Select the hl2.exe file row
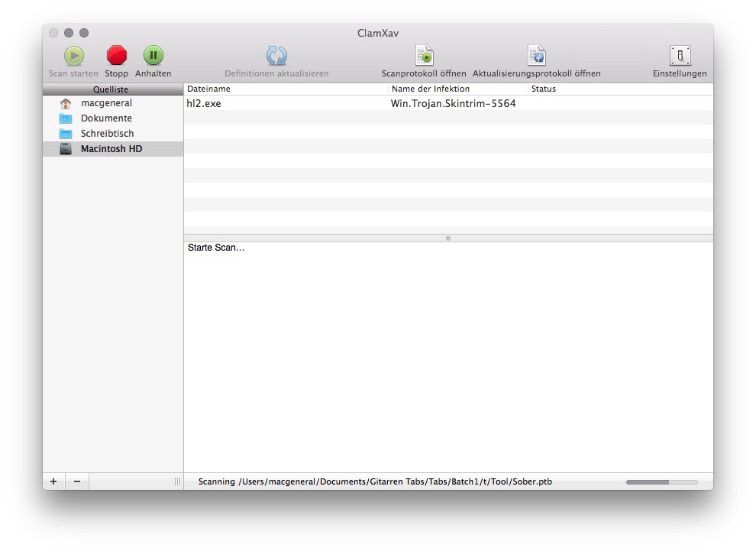 click(x=448, y=103)
